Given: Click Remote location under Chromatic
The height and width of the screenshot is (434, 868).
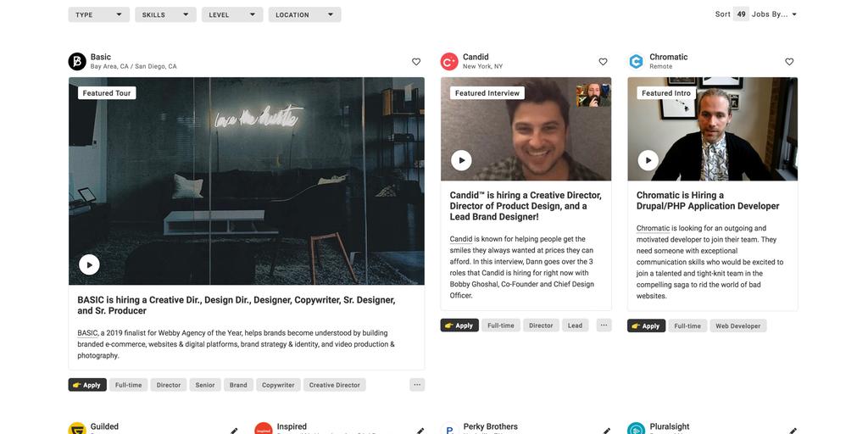Looking at the screenshot, I should tap(661, 66).
